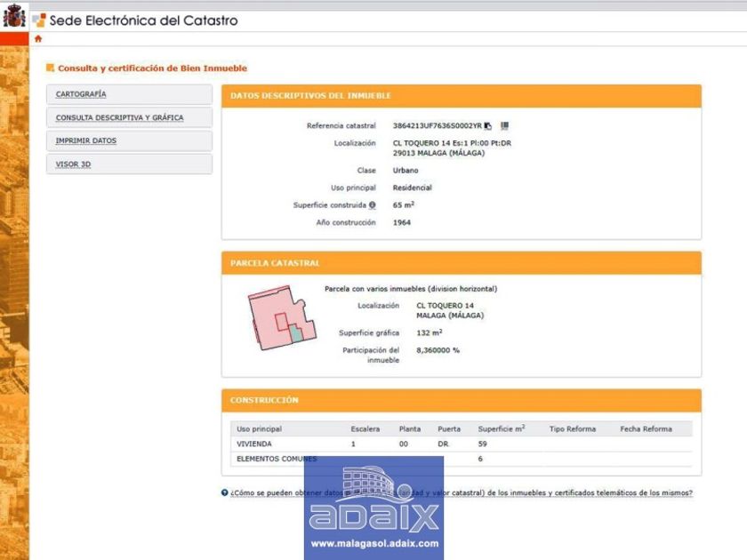Screen dimensions: 747x560
Task: Select the VIVIENDA row in construction table
Action: click(253, 444)
